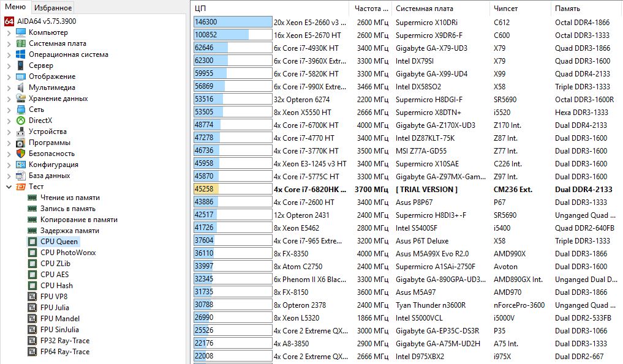
Task: Click the Triple DDR3-1333 cell for i7-990X
Action: [582, 86]
